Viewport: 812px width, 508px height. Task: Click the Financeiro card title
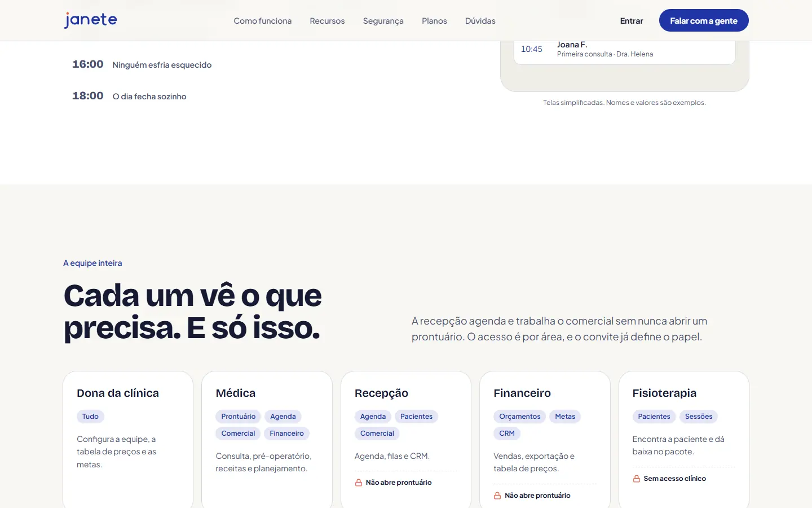pos(522,393)
